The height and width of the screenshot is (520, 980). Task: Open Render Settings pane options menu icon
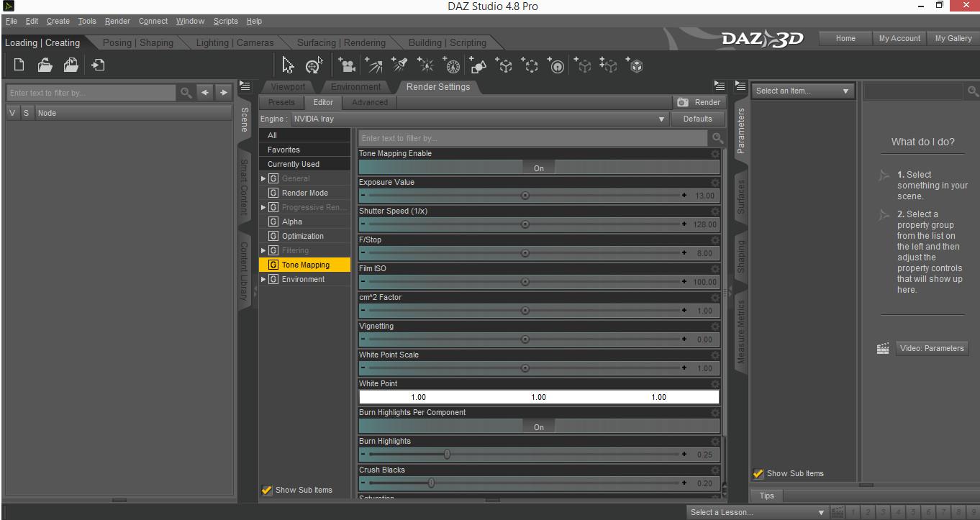720,86
